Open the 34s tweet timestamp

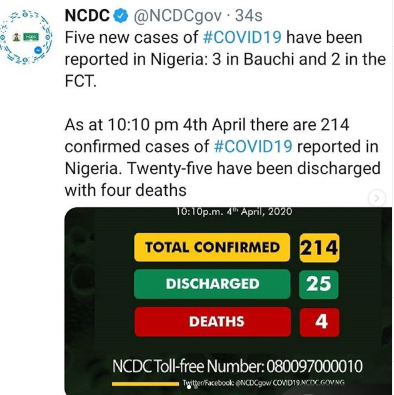tap(249, 16)
